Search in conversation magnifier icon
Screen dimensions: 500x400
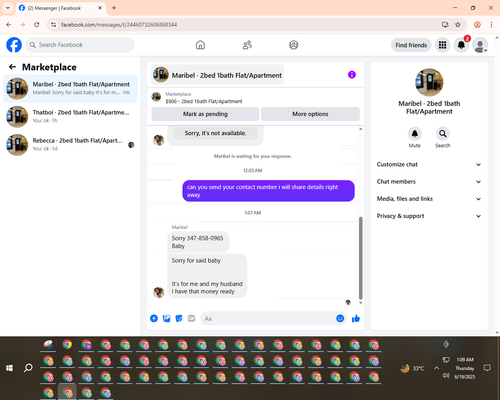pos(443,134)
